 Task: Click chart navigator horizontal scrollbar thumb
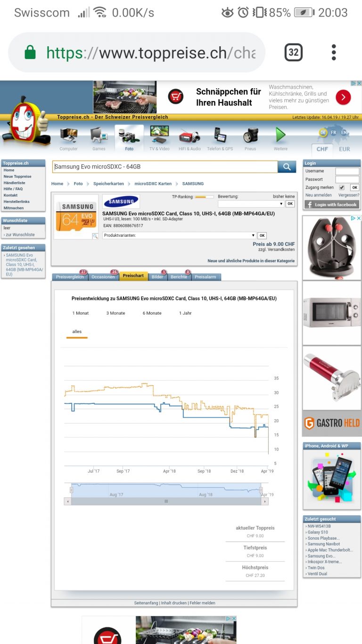click(166, 502)
